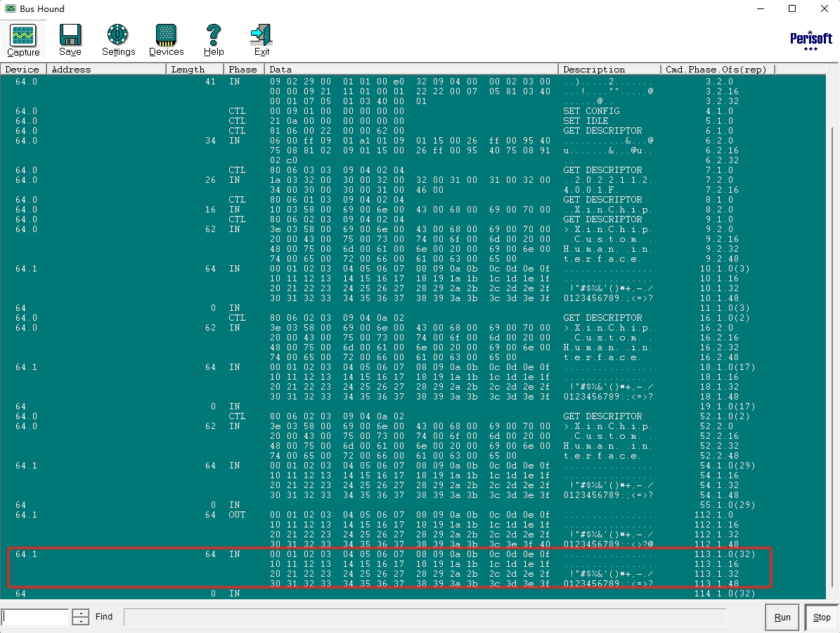Increment the line number stepper up arrow
840x633 pixels.
pos(80,613)
